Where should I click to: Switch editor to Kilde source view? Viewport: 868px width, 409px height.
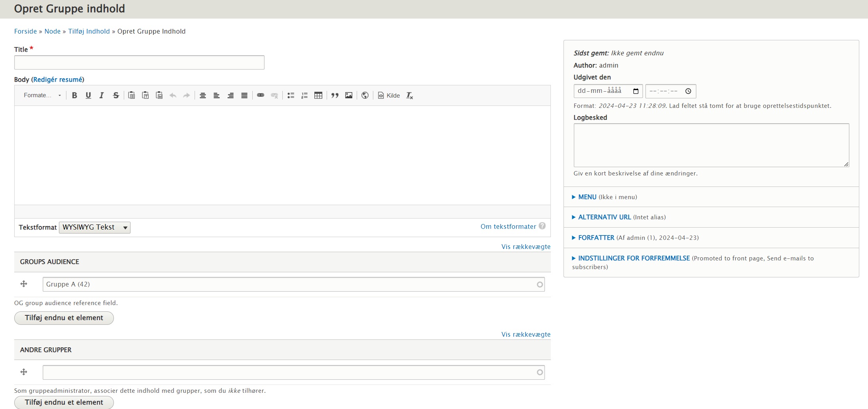389,95
